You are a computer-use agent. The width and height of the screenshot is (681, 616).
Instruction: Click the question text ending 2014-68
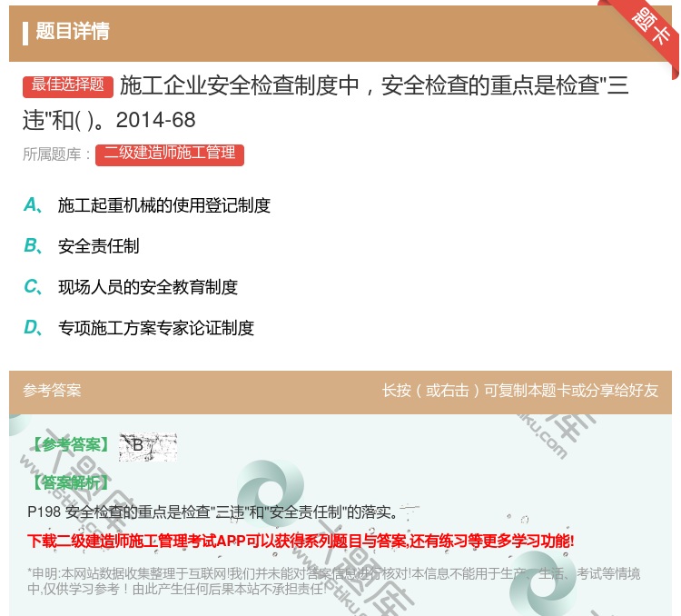click(326, 103)
